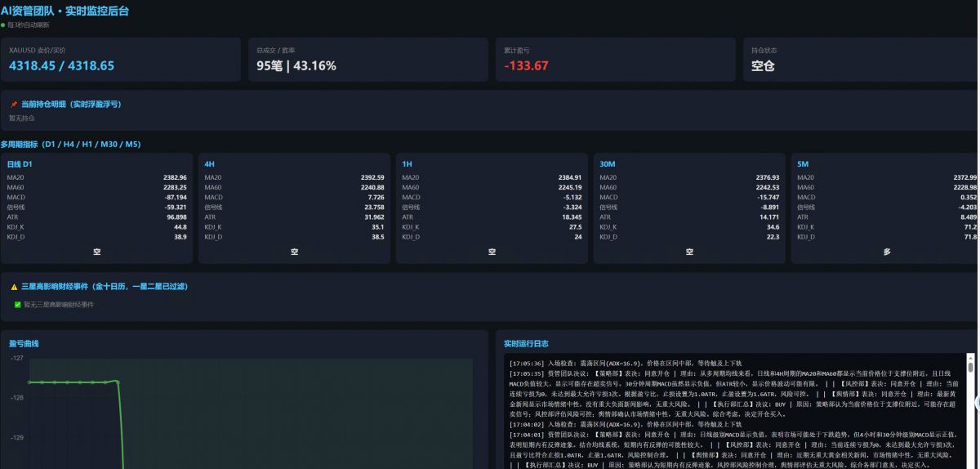Click the 多 signal in the 5M card

pos(887,252)
